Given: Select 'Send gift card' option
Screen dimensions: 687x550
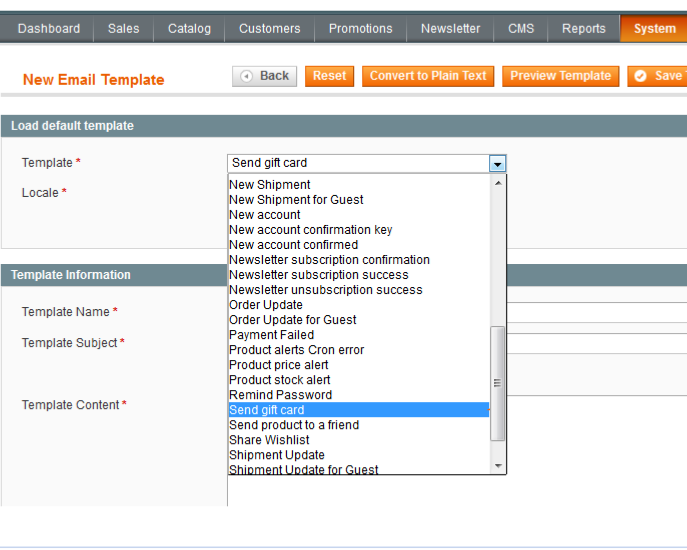Looking at the screenshot, I should tap(267, 410).
